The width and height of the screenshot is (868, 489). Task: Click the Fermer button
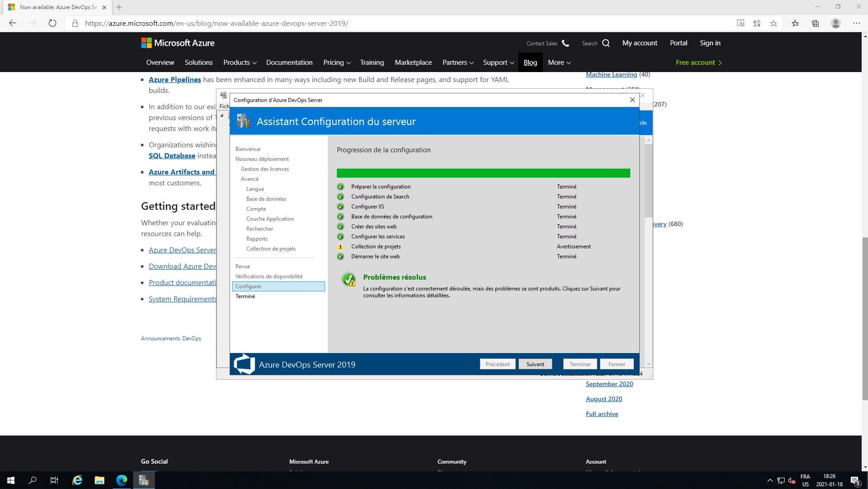point(616,364)
